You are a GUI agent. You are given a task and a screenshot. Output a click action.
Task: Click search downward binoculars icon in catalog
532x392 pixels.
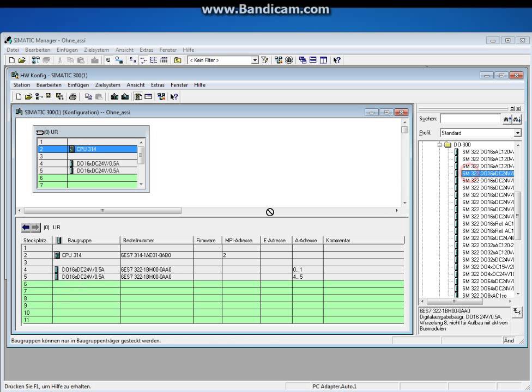517,119
